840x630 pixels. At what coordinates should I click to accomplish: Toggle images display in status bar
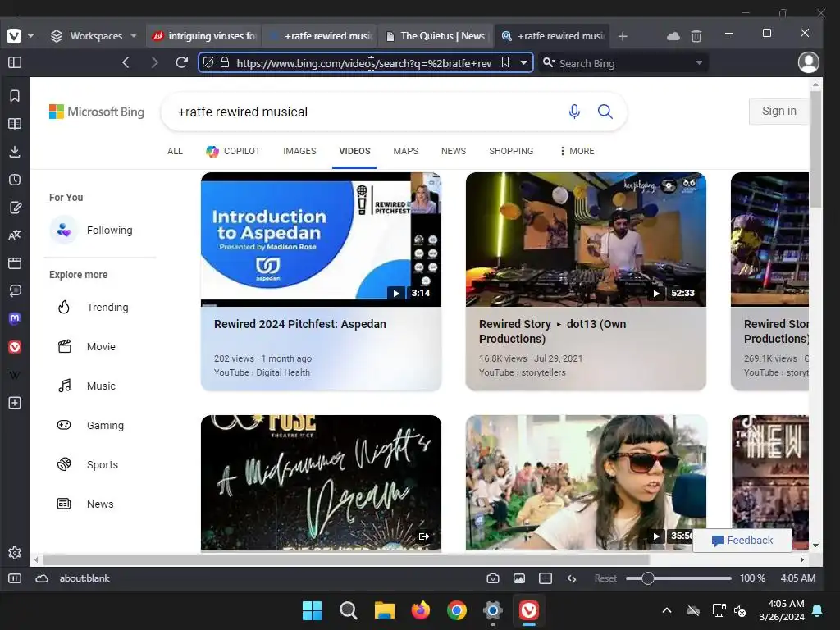[x=519, y=578]
